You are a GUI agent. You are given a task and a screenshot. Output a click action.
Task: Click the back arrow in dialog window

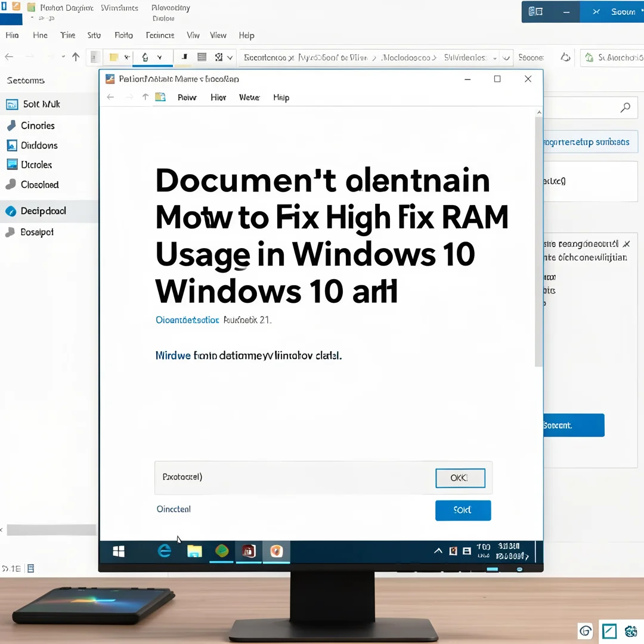pos(110,97)
